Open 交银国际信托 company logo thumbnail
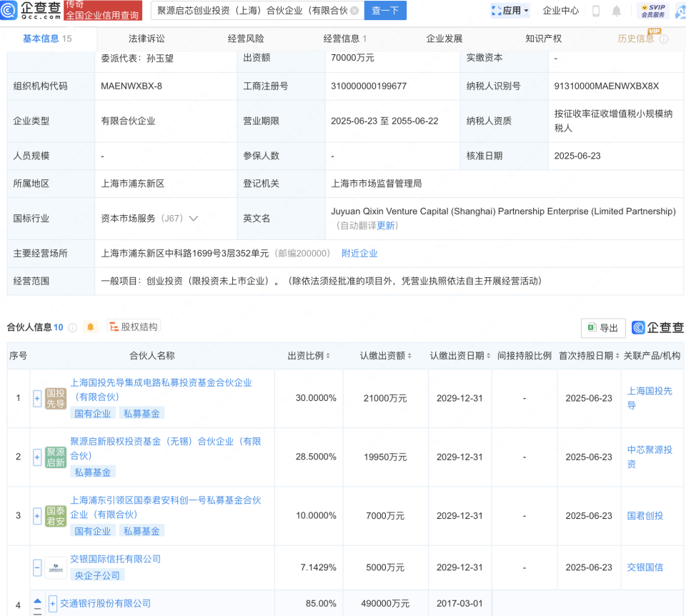This screenshot has height=616, width=686. tap(56, 568)
